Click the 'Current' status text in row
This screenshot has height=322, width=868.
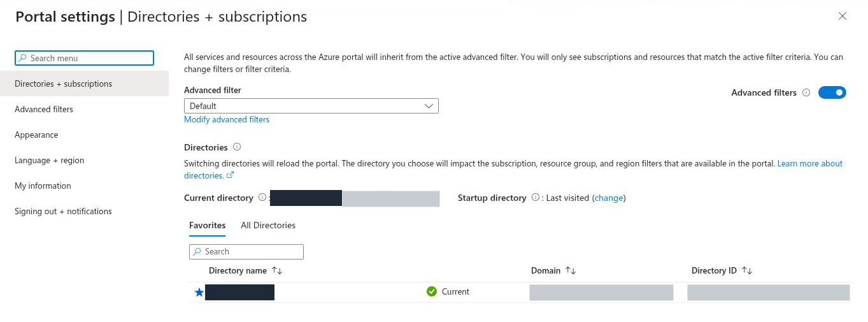click(455, 291)
